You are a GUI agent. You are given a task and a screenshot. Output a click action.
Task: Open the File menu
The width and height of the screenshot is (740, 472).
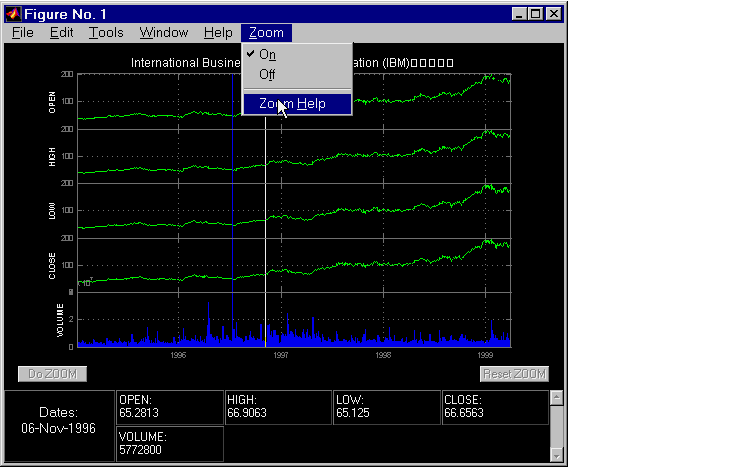point(23,33)
